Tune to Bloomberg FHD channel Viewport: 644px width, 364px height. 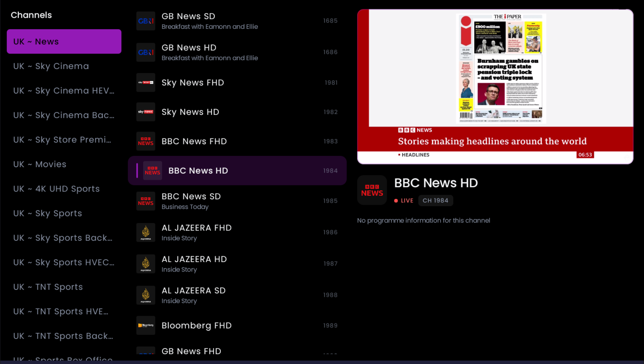(x=237, y=325)
